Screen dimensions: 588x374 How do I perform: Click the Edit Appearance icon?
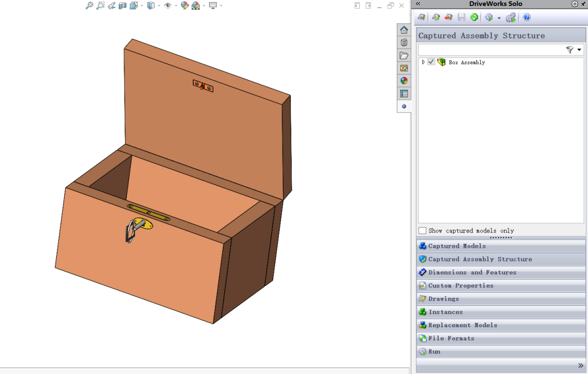(185, 5)
